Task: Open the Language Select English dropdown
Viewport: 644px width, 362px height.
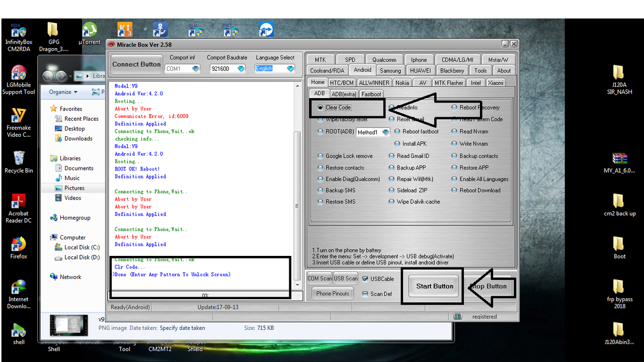Action: coord(290,69)
